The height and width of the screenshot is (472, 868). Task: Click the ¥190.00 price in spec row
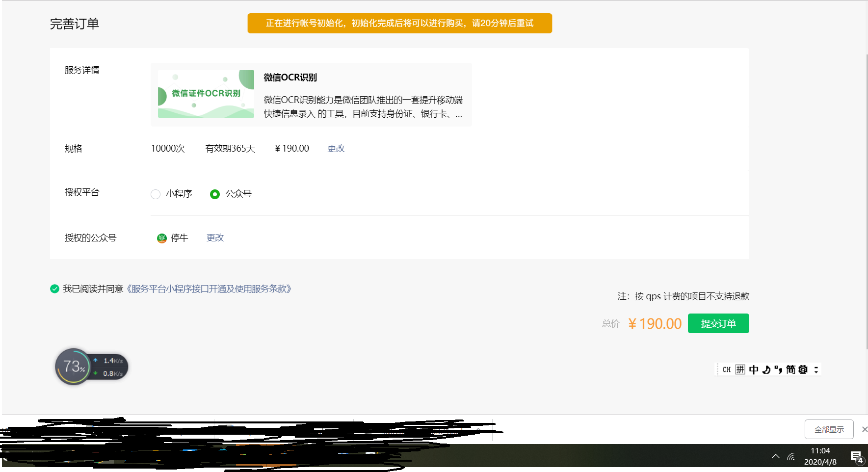coord(292,148)
